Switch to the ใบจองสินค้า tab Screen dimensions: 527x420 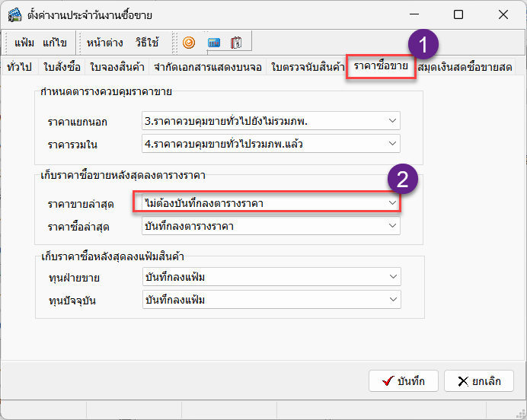pos(117,67)
